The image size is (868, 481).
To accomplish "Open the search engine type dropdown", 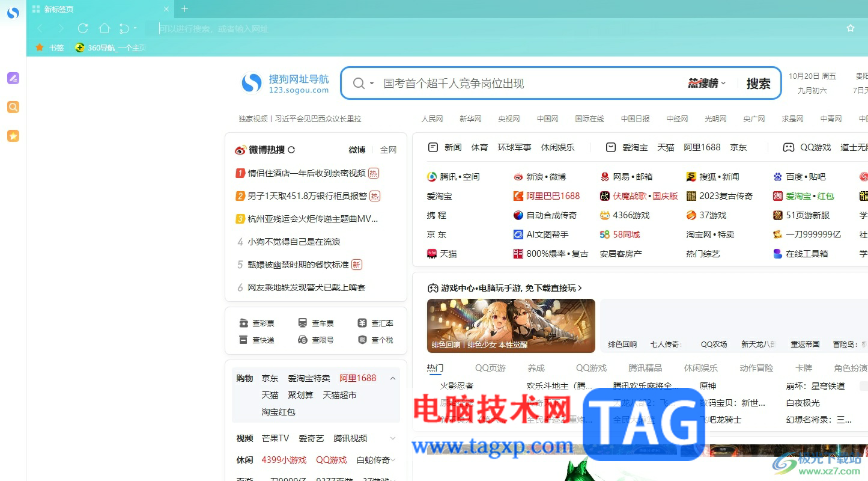I will point(364,83).
